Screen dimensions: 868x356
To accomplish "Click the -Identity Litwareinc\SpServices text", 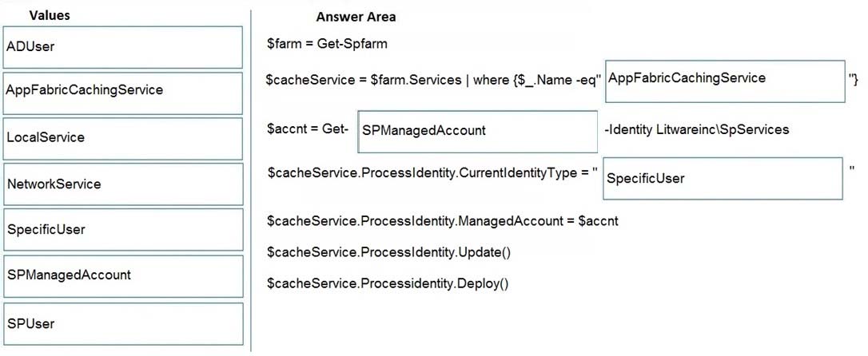I will 697,129.
